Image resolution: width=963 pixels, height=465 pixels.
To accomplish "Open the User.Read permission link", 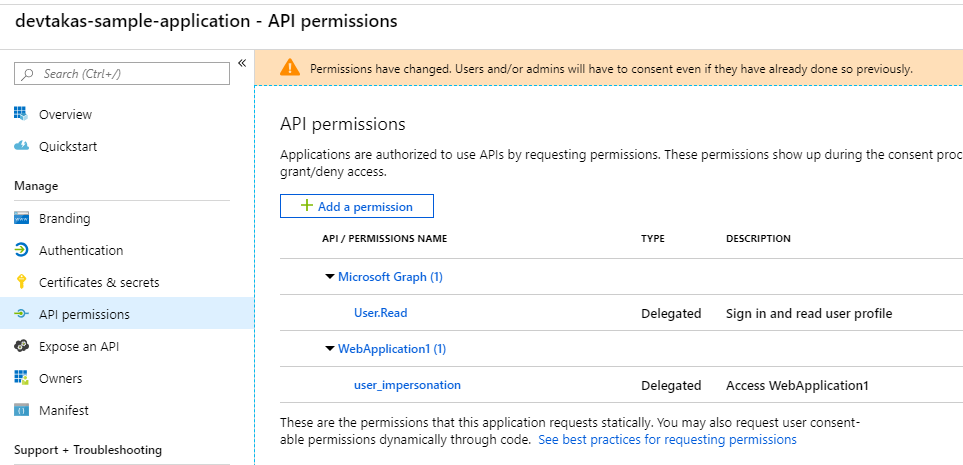I will pos(380,313).
